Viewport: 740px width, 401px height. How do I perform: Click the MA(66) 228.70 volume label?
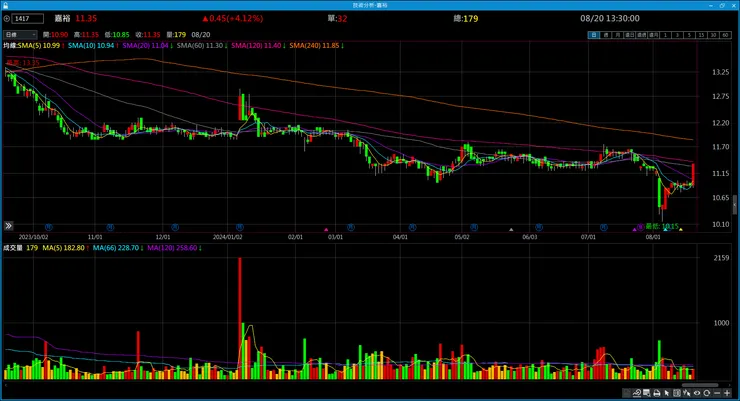click(x=116, y=248)
